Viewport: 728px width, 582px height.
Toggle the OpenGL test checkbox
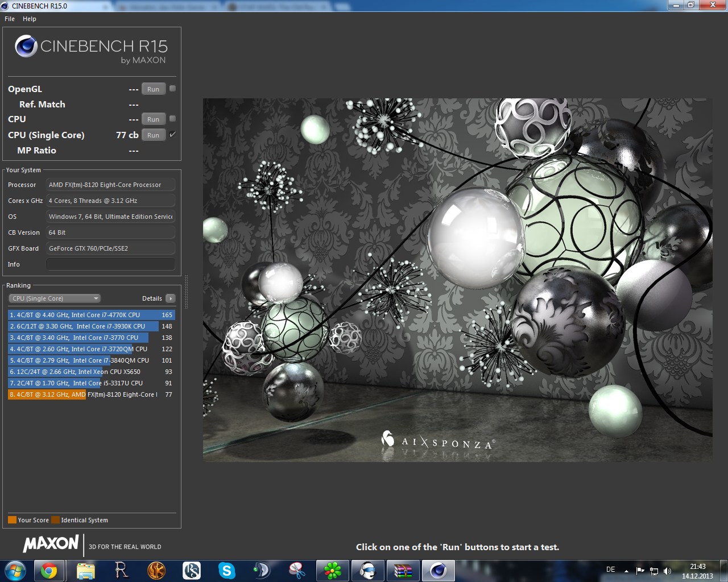(x=172, y=89)
